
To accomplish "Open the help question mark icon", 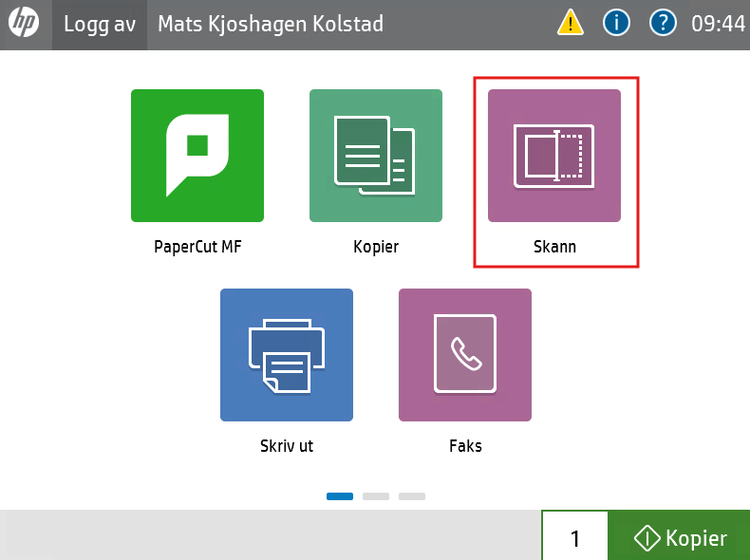I will pos(663,23).
